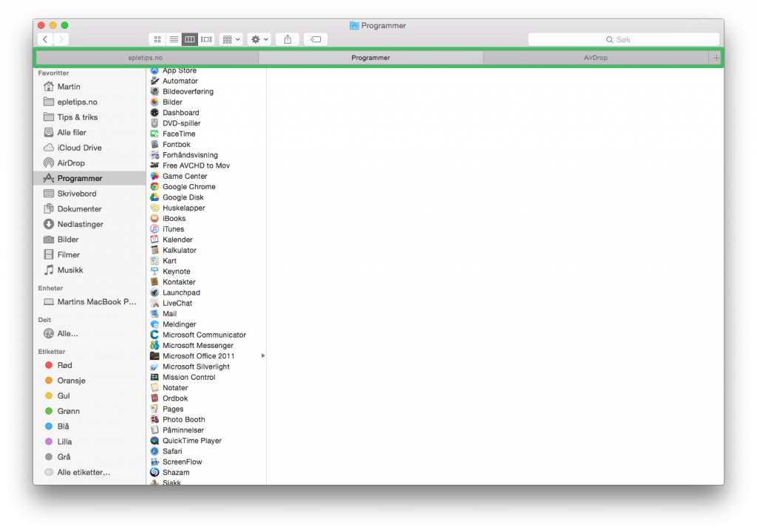Select Meldinger app icon
Image resolution: width=757 pixels, height=532 pixels.
[x=155, y=324]
